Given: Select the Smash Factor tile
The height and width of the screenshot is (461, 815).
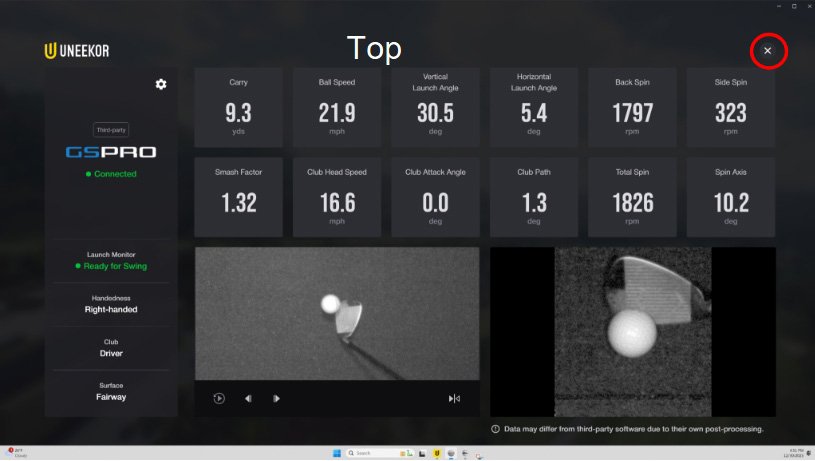Looking at the screenshot, I should [238, 197].
